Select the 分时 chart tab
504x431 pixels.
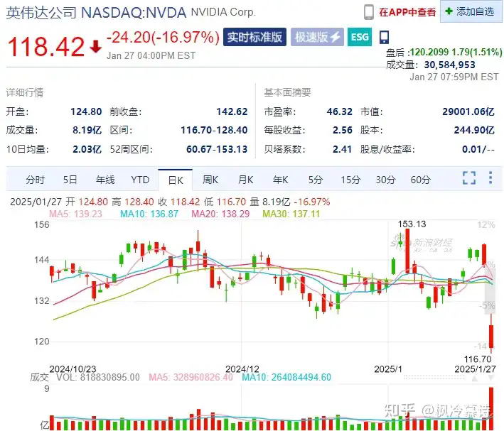coord(35,179)
